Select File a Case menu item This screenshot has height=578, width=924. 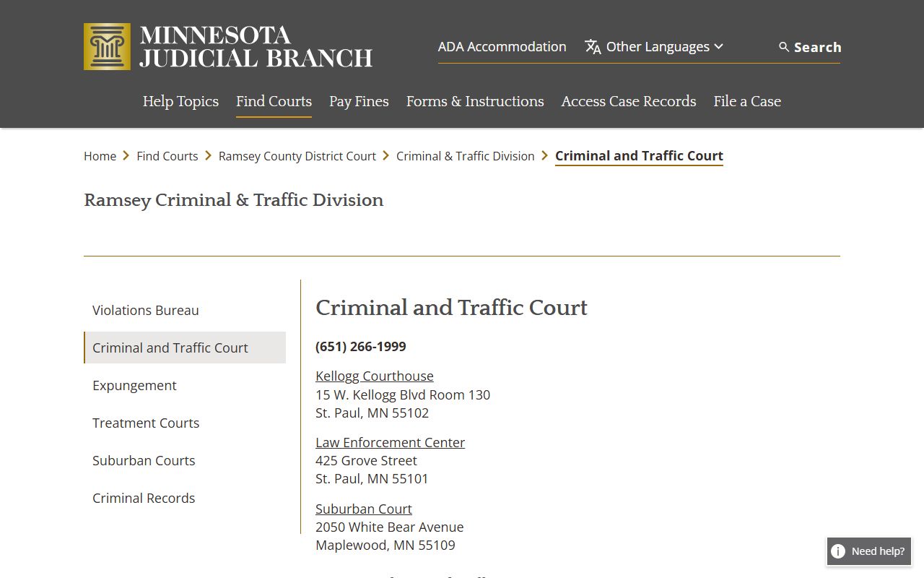747,101
